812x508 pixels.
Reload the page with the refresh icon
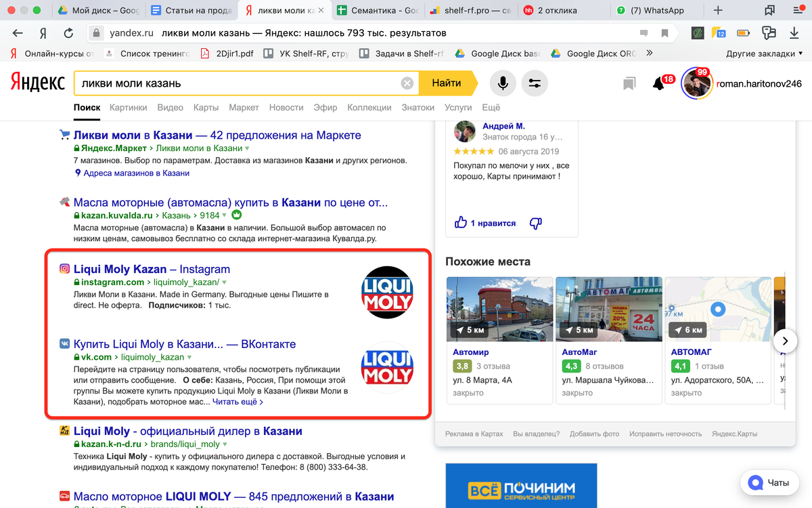point(68,33)
